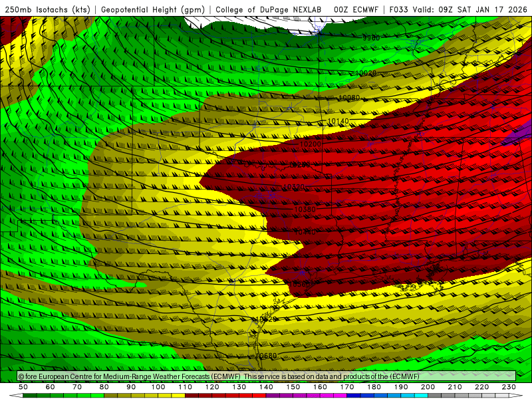Click the 10380 height contour label
Image resolution: width=532 pixels, height=399 pixels.
[305, 209]
